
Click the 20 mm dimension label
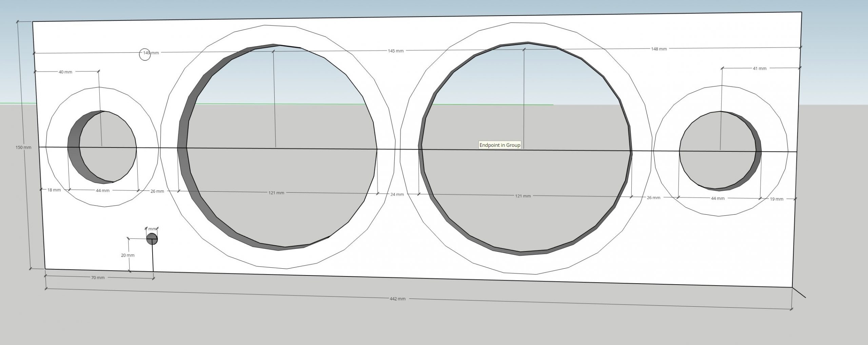tap(127, 255)
